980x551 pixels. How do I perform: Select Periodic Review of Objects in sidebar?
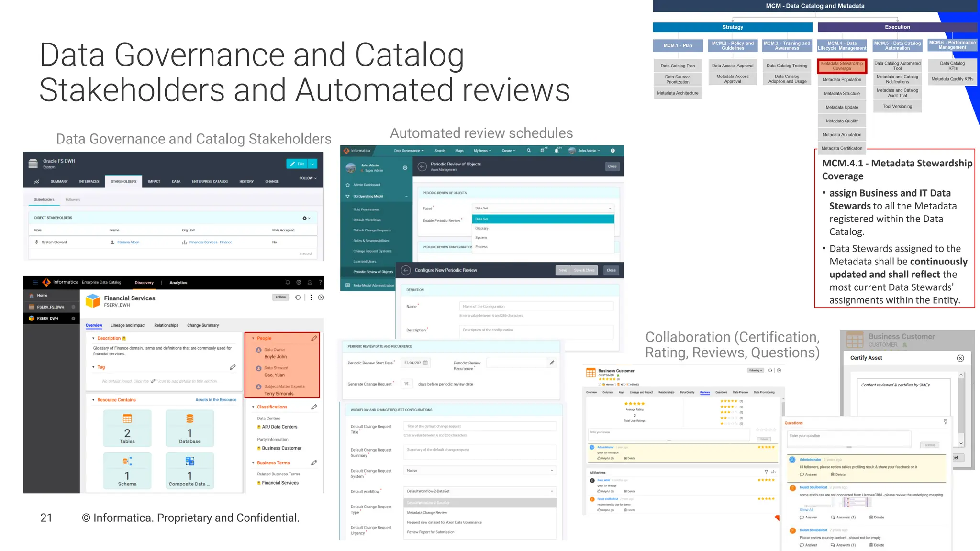[373, 272]
